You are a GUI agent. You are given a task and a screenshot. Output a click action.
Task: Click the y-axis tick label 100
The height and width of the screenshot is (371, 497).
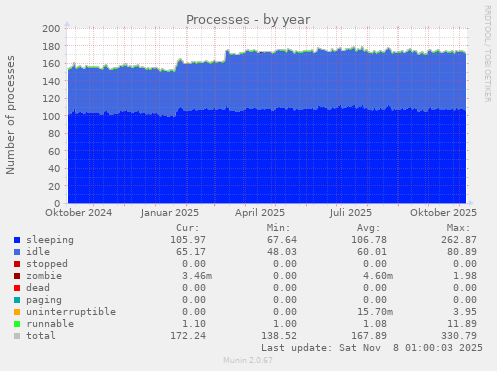(51, 116)
